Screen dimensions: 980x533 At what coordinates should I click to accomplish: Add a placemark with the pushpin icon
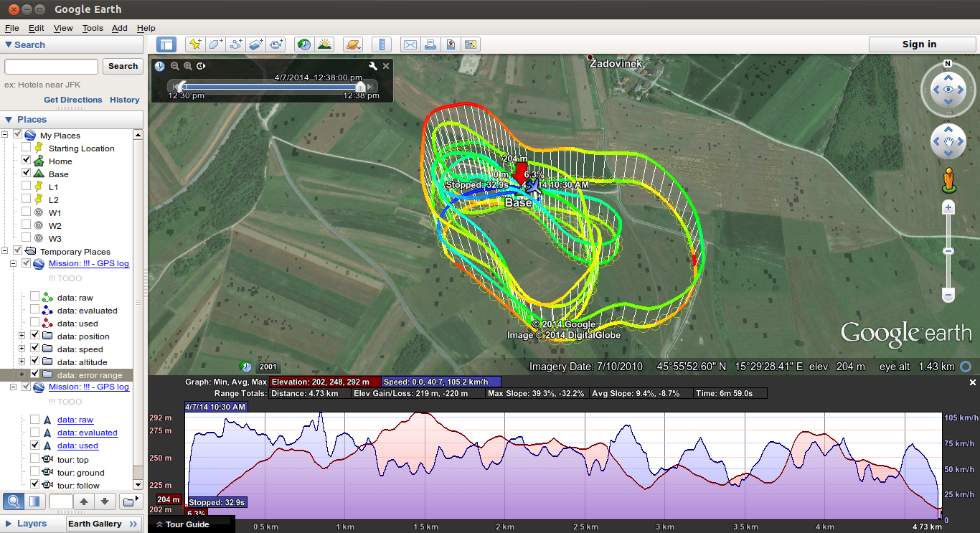click(x=195, y=44)
